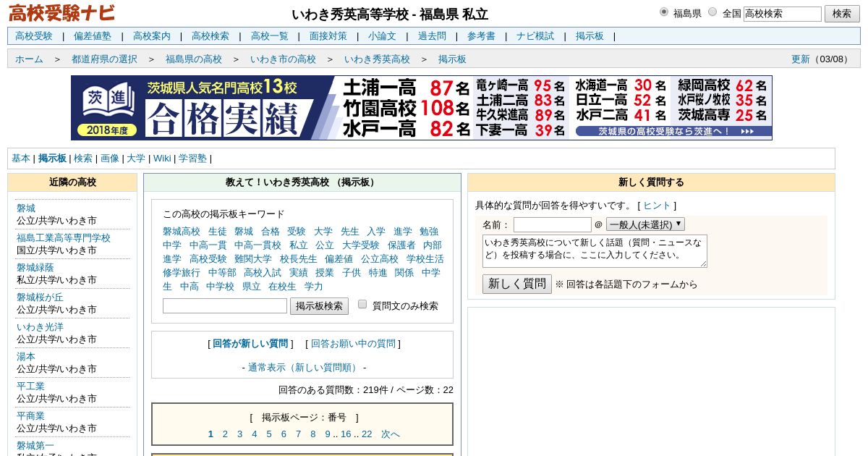Open 過去問 menu item
868x456 pixels.
point(432,36)
